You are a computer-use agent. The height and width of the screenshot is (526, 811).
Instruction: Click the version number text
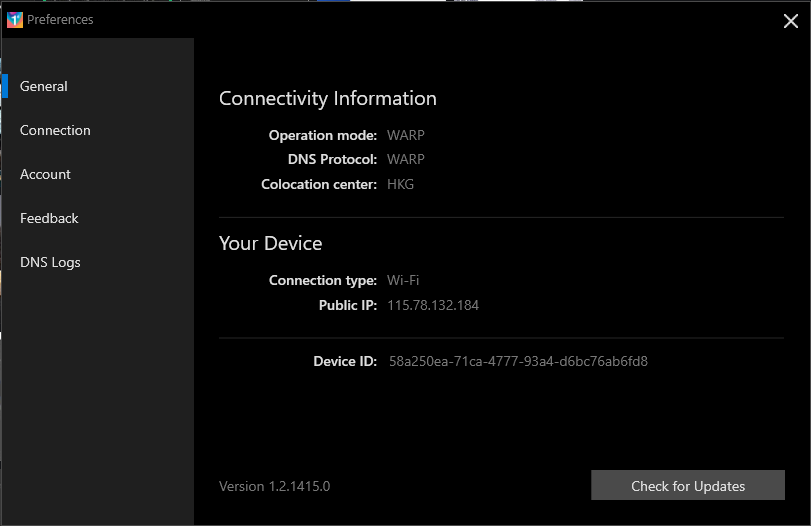[x=274, y=486]
